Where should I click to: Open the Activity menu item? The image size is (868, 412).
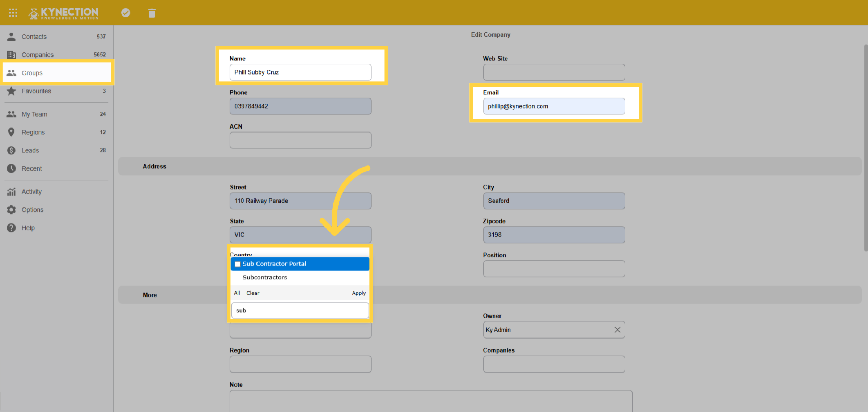click(56, 192)
